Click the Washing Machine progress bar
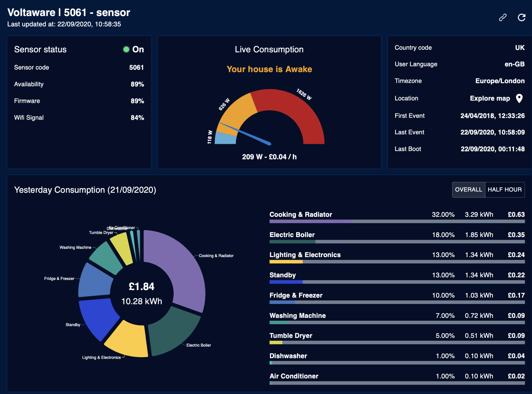Image resolution: width=532 pixels, height=394 pixels. (397, 323)
